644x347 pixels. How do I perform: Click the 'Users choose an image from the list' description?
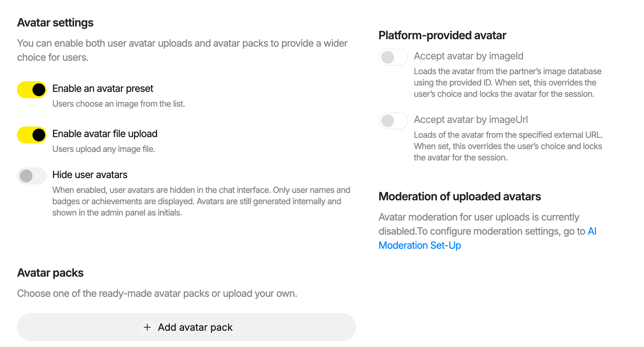(119, 104)
